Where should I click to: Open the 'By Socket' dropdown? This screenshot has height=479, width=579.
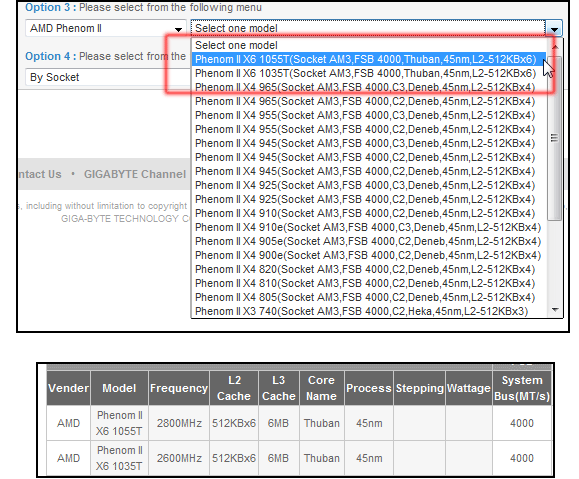point(107,77)
